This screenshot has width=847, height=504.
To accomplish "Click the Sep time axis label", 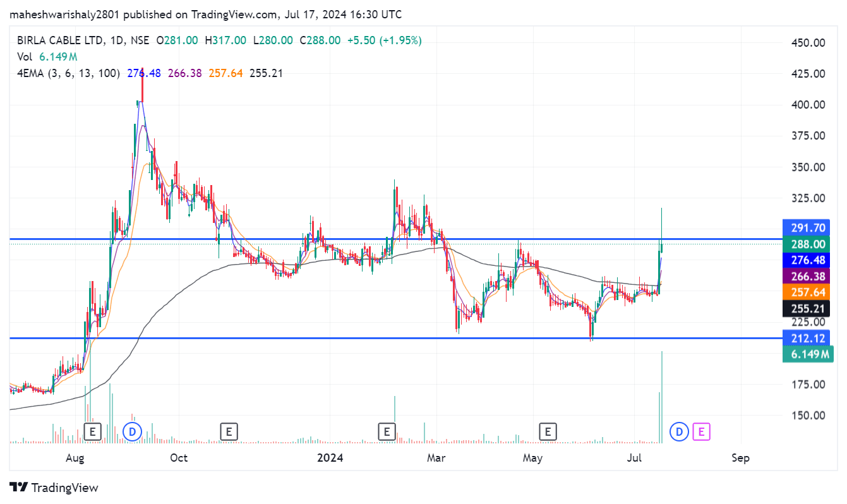I will [x=740, y=458].
